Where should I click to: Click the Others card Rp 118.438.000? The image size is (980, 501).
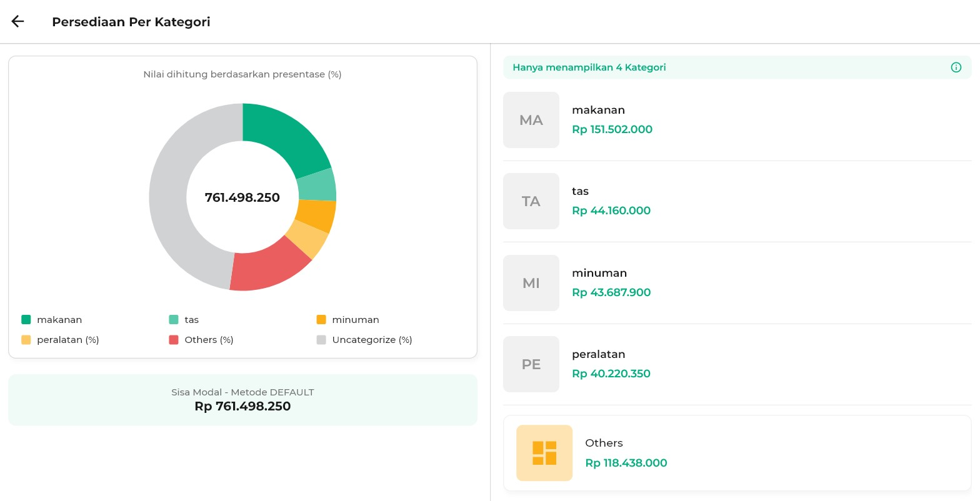737,453
